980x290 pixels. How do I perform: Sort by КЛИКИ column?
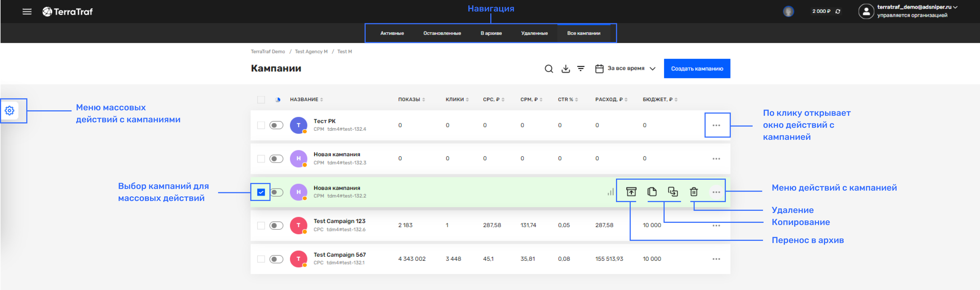pyautogui.click(x=457, y=100)
